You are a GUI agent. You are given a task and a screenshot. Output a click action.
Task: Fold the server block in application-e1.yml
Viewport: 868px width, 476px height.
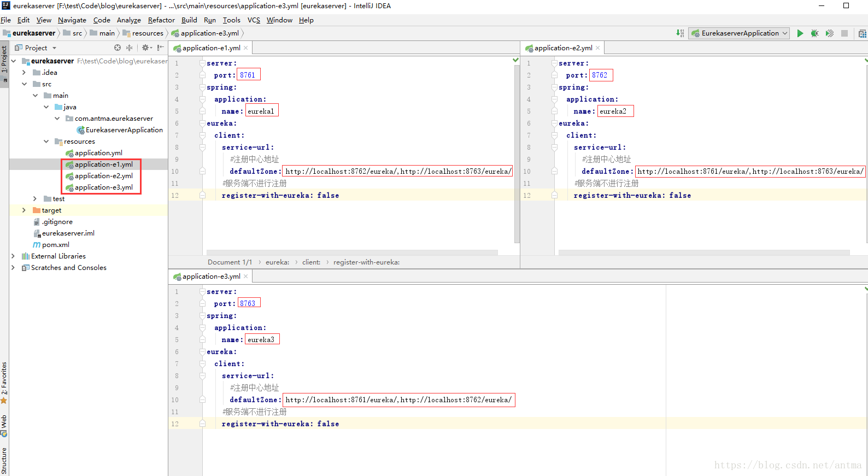click(202, 63)
